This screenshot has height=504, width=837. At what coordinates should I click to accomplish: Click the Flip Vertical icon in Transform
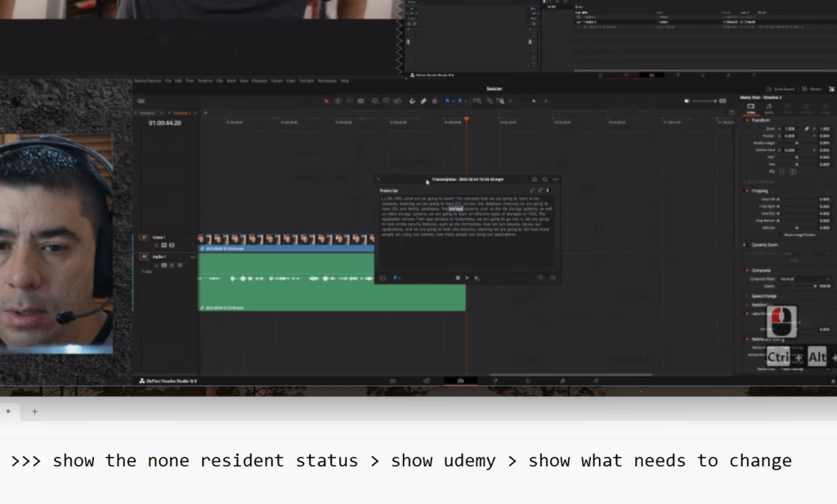pyautogui.click(x=793, y=172)
